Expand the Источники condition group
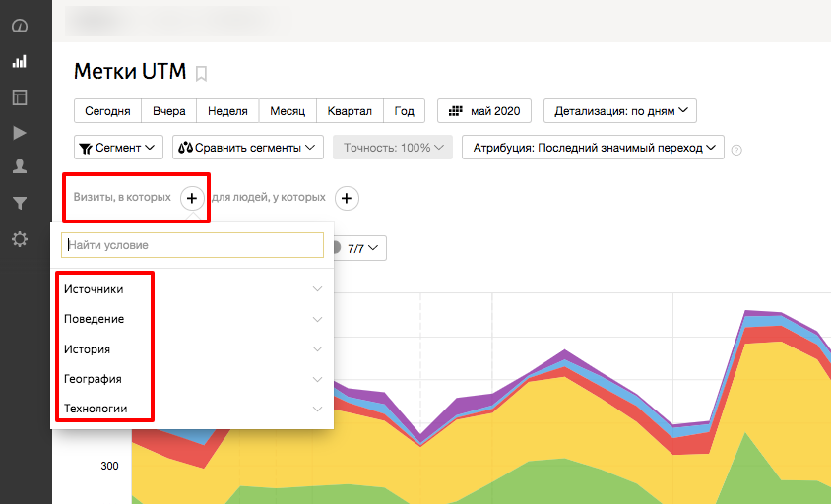 [192, 289]
